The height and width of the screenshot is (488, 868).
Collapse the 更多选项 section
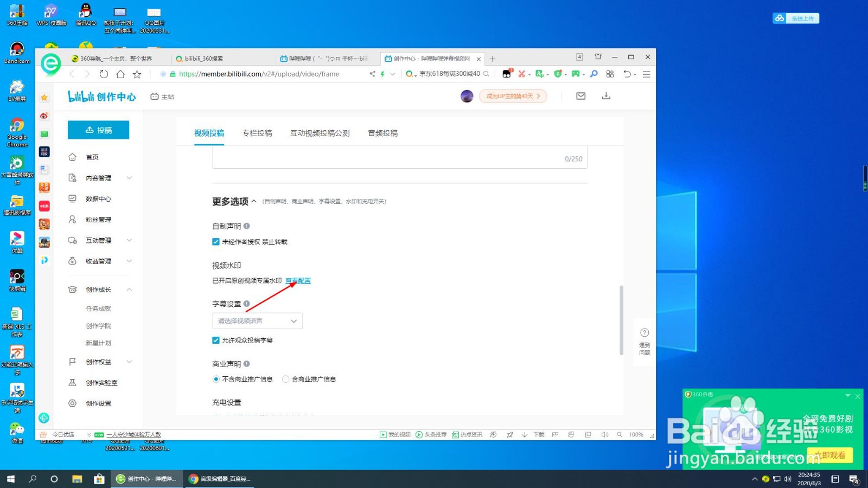click(x=231, y=201)
